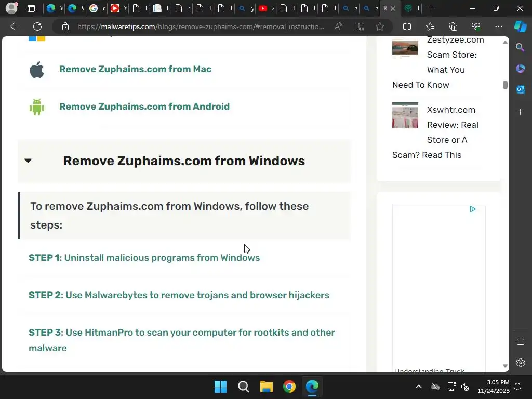The width and height of the screenshot is (532, 399).
Task: Toggle split screen view
Action: click(407, 26)
